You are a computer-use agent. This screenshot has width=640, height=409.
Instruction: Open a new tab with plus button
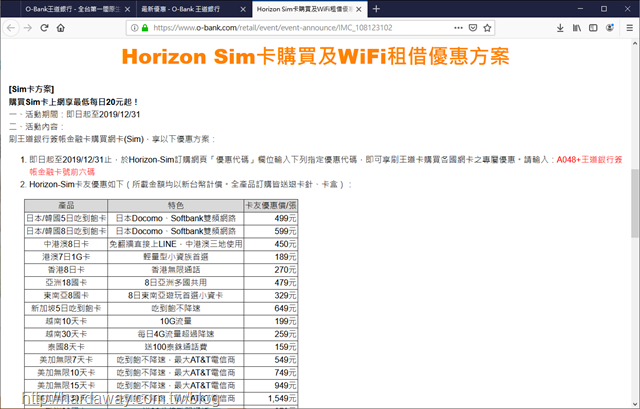pyautogui.click(x=376, y=9)
